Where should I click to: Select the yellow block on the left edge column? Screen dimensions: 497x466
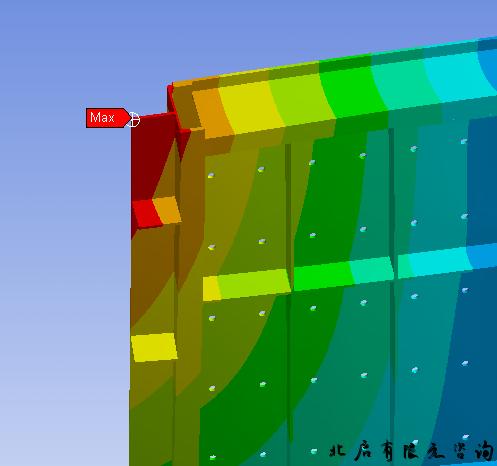tap(154, 347)
